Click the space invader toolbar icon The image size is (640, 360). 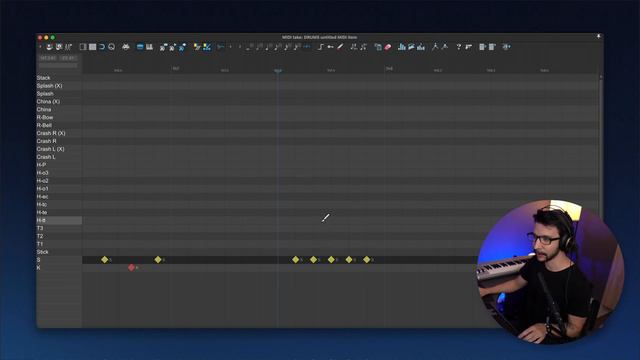click(x=126, y=47)
